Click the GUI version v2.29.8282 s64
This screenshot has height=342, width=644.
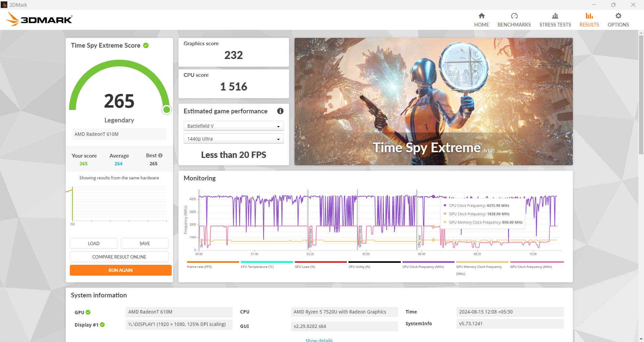(344, 326)
